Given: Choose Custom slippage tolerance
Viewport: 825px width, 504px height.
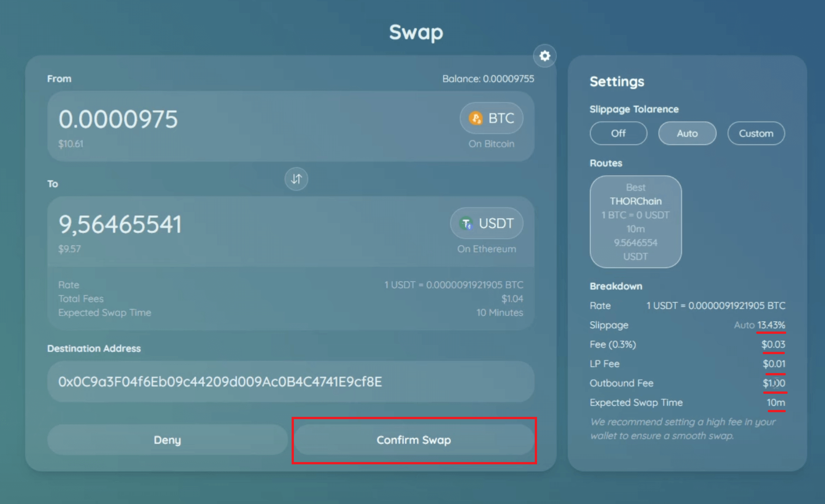Looking at the screenshot, I should pyautogui.click(x=755, y=133).
